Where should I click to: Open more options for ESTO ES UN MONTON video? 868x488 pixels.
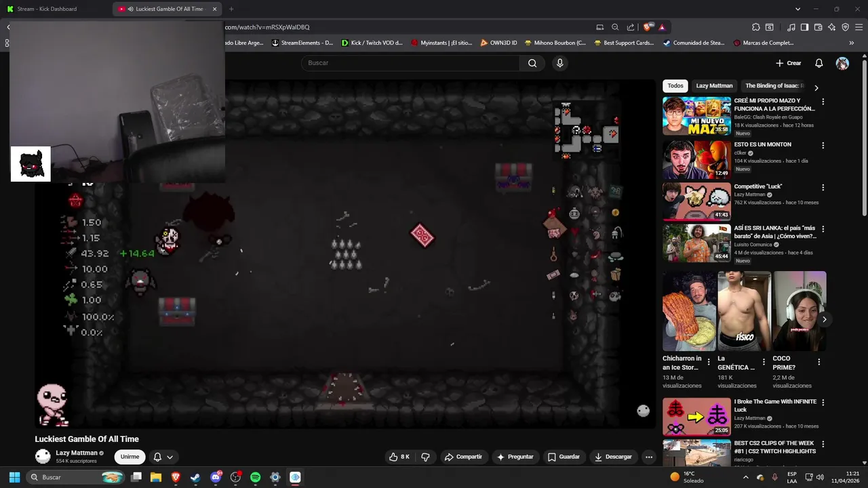pos(823,145)
